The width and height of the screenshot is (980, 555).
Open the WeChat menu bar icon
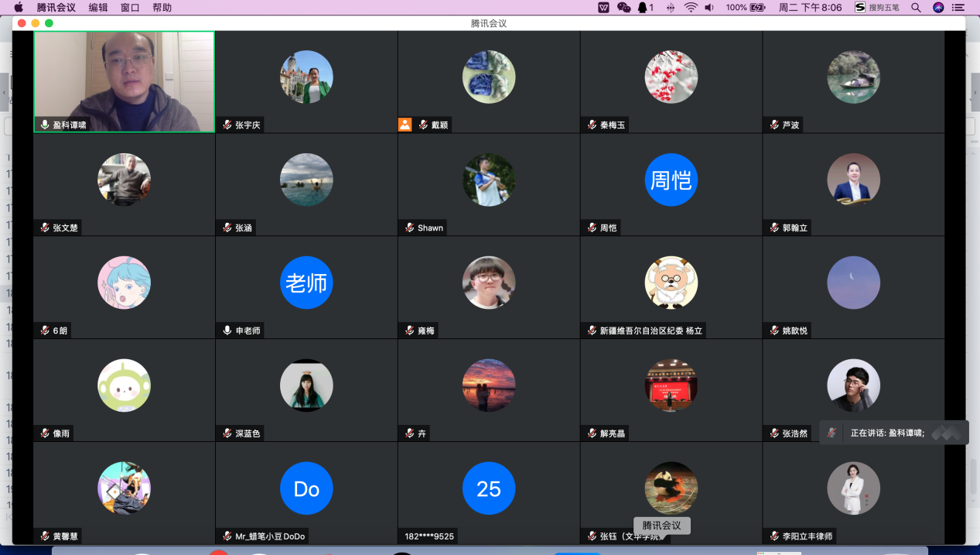click(x=623, y=8)
